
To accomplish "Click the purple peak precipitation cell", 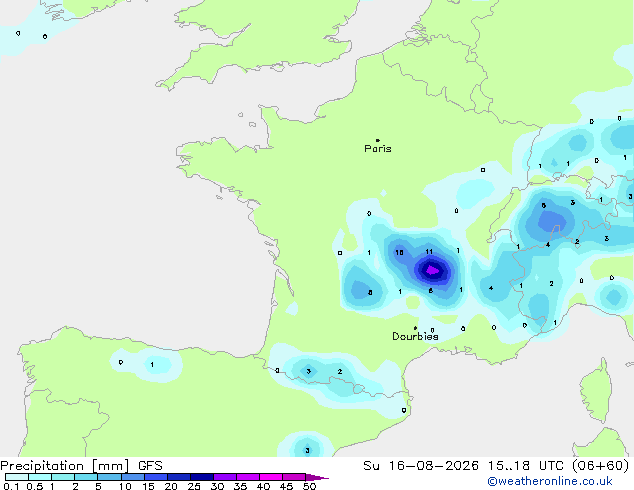I will [x=432, y=270].
